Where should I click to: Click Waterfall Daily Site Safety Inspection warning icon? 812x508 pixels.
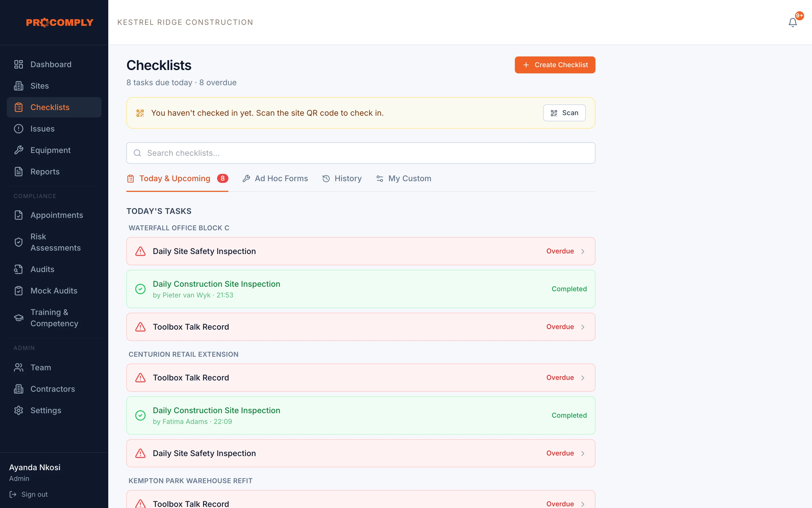click(140, 251)
